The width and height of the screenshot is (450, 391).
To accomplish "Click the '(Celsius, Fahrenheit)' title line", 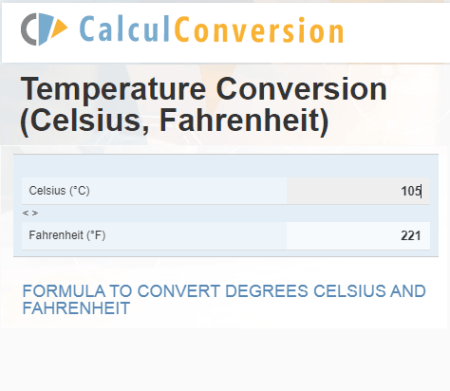I will [x=175, y=120].
